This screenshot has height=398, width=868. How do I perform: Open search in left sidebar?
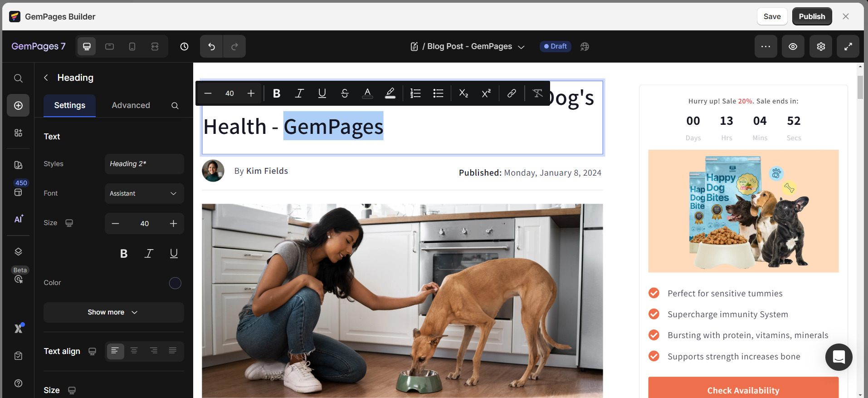coord(18,78)
